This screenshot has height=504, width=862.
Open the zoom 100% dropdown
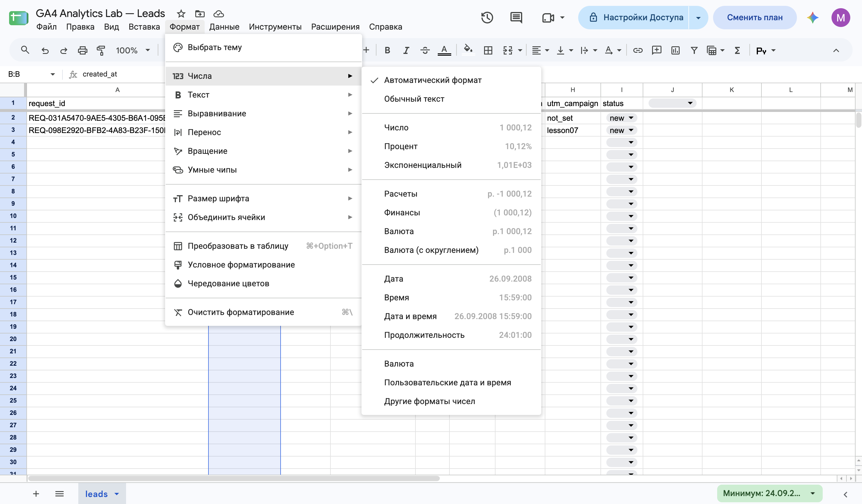[x=133, y=51]
